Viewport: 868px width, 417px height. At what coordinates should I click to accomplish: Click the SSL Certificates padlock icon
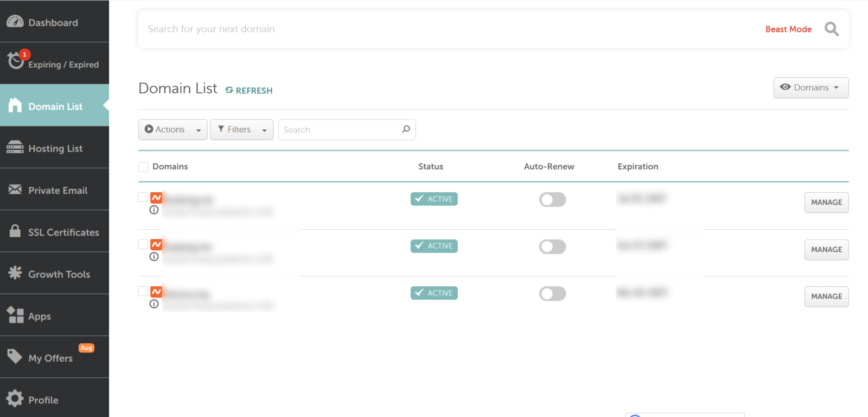click(x=15, y=231)
